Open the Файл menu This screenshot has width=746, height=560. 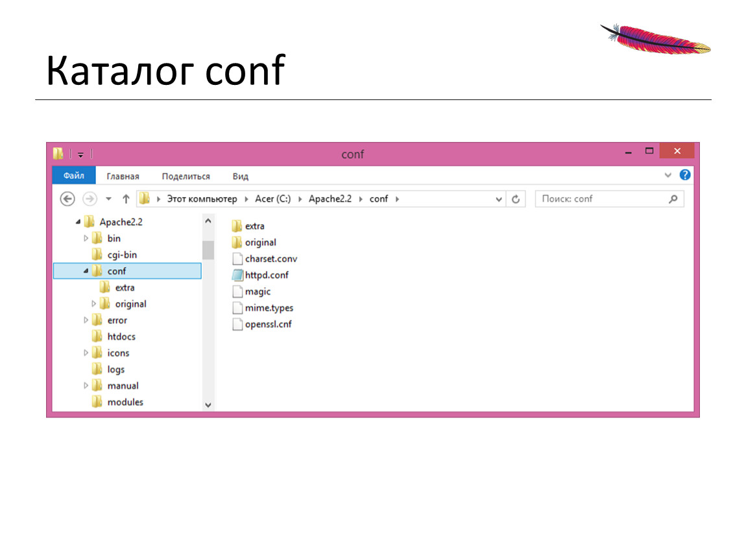click(x=73, y=176)
